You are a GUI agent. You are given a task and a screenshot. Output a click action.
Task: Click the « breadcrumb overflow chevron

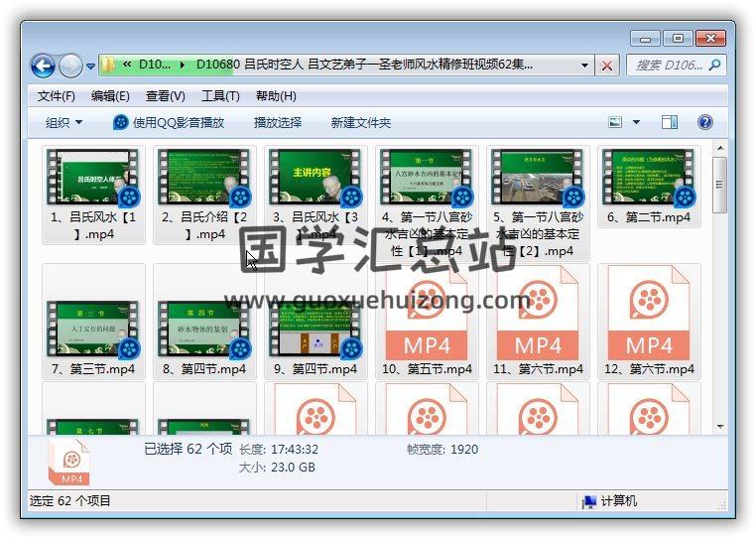(x=127, y=65)
